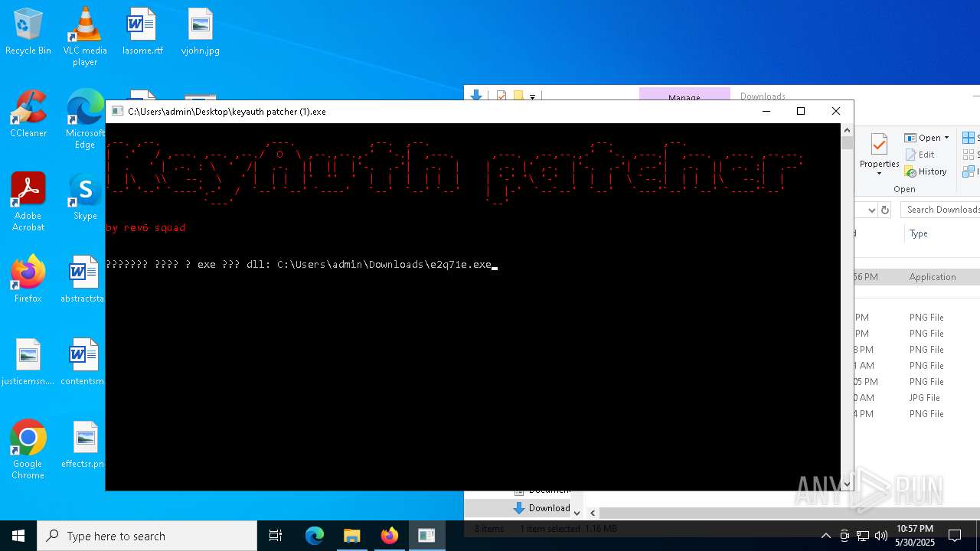Open the Customize Quick Access Toolbar dropdown
The height and width of the screenshot is (551, 980).
[532, 96]
